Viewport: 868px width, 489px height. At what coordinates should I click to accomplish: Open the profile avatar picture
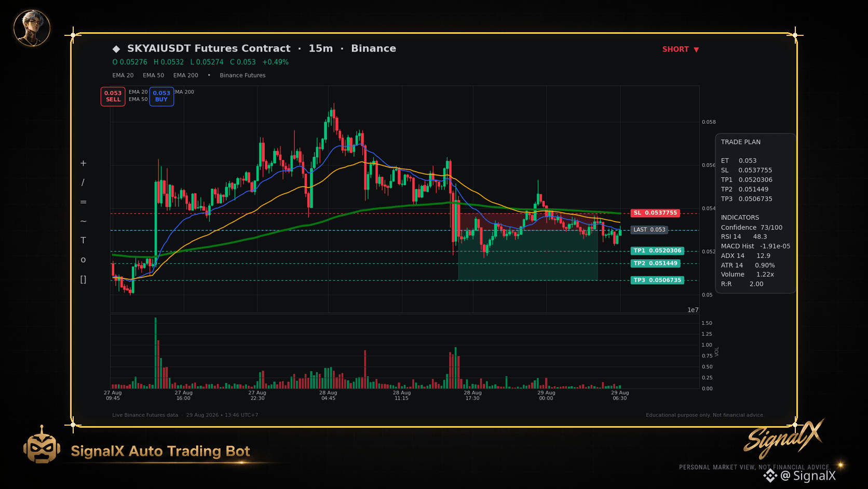click(32, 28)
